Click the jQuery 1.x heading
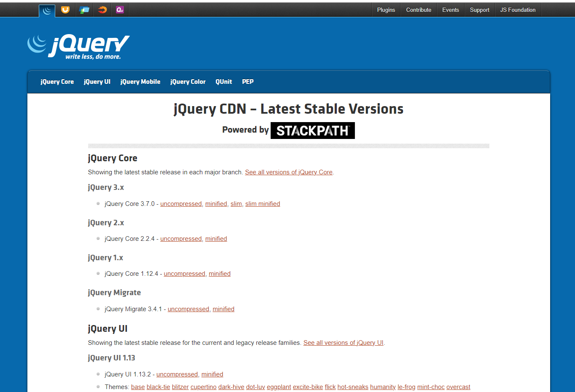 click(x=105, y=258)
